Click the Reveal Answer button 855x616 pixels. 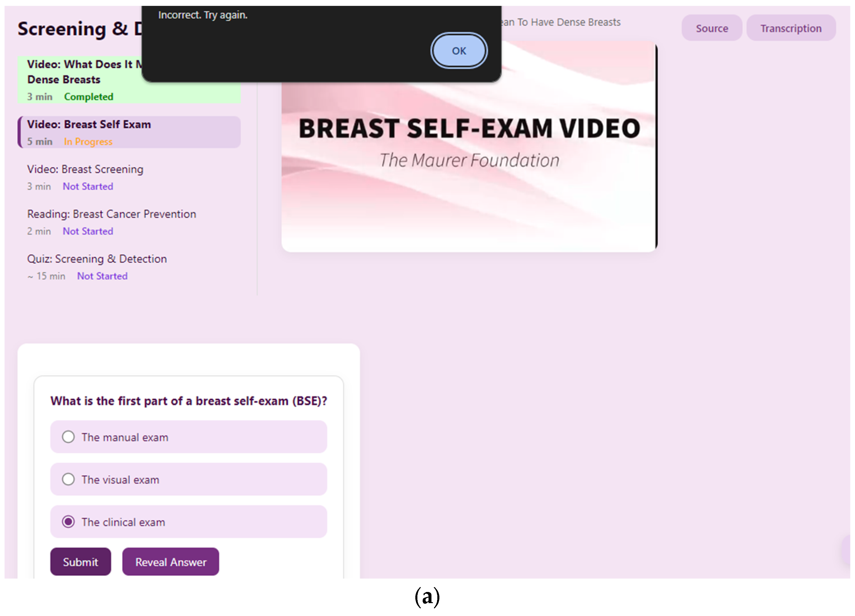[170, 562]
